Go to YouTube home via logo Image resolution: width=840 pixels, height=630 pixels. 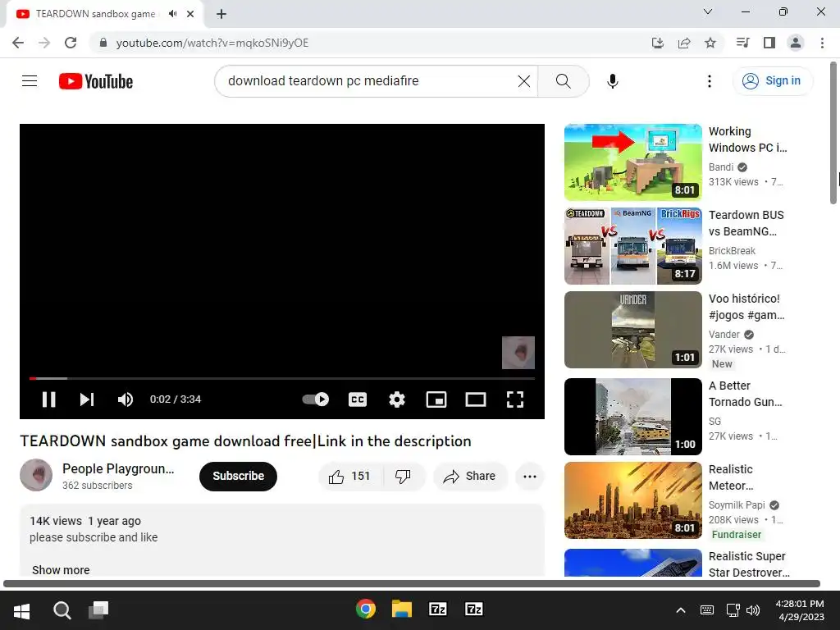point(96,81)
